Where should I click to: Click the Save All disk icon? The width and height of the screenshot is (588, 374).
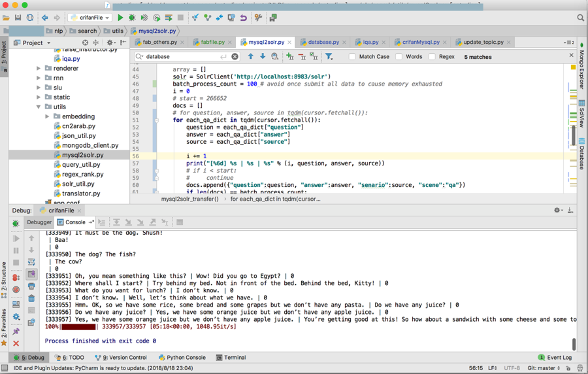[x=18, y=18]
